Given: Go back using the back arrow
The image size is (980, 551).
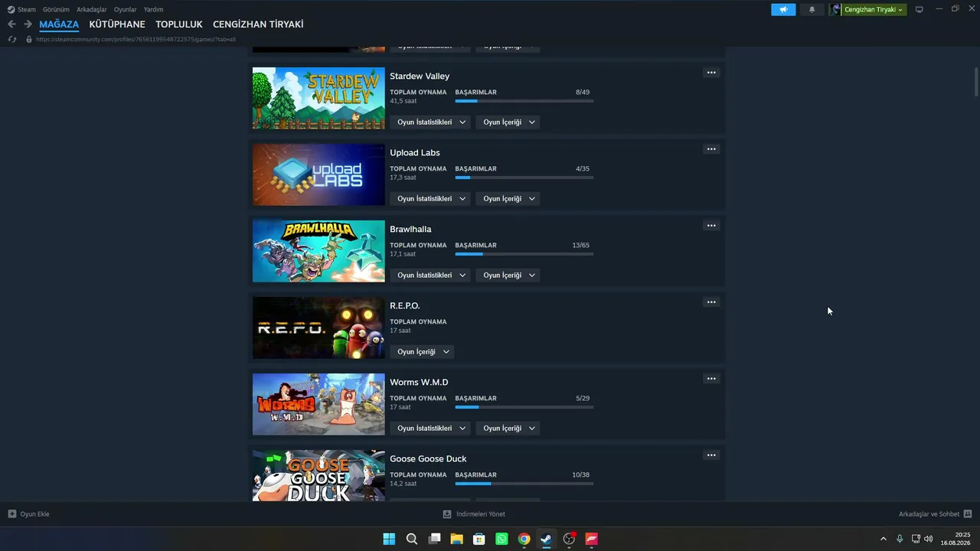Looking at the screenshot, I should point(11,24).
